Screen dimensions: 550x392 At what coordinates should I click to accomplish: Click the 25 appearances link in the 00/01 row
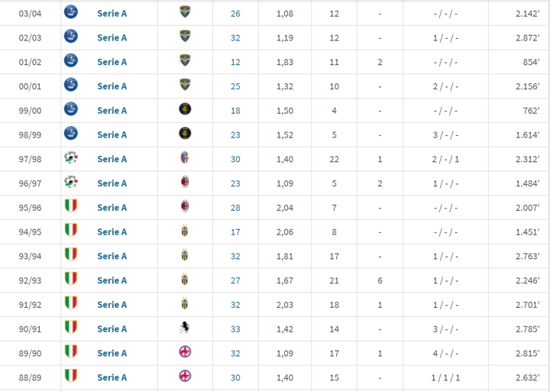[x=235, y=86]
